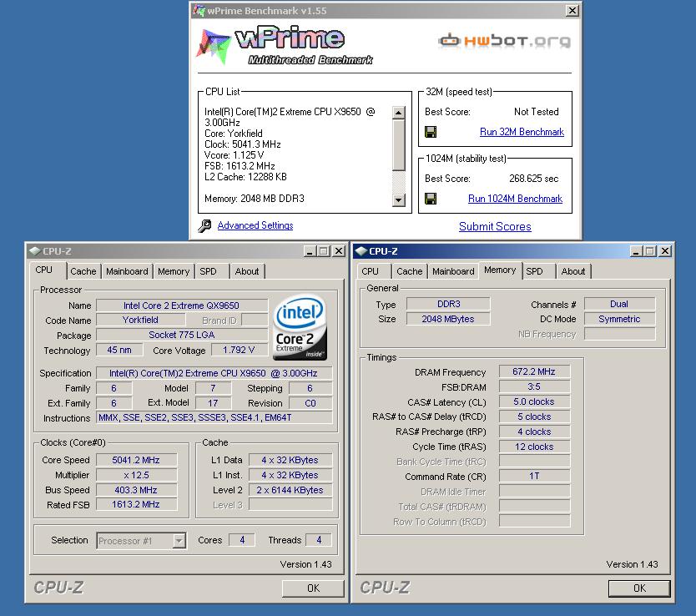This screenshot has height=616, width=696.
Task: Click the Submit Scores link
Action: 495,226
